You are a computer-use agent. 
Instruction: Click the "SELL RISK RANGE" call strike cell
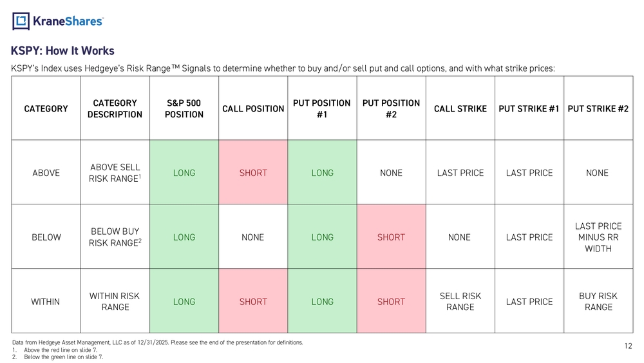(x=460, y=301)
